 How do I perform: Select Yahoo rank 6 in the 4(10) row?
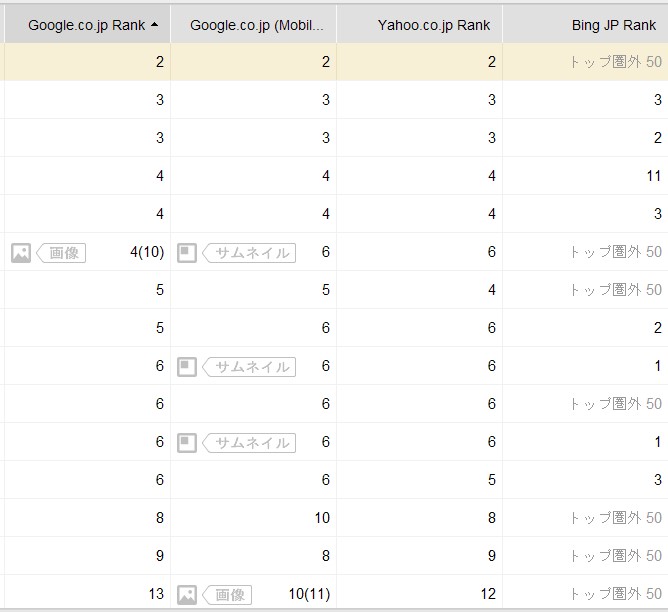click(x=492, y=252)
